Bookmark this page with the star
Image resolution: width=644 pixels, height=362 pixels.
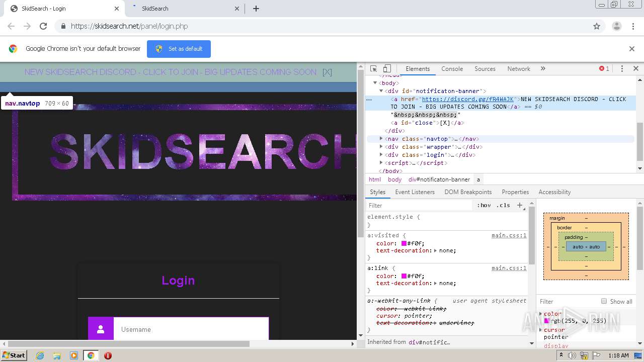tap(597, 26)
